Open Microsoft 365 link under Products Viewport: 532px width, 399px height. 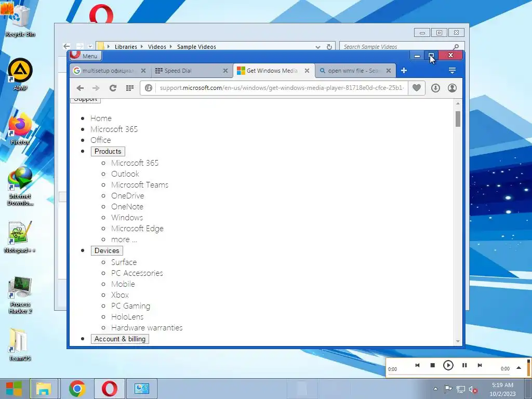(x=135, y=163)
